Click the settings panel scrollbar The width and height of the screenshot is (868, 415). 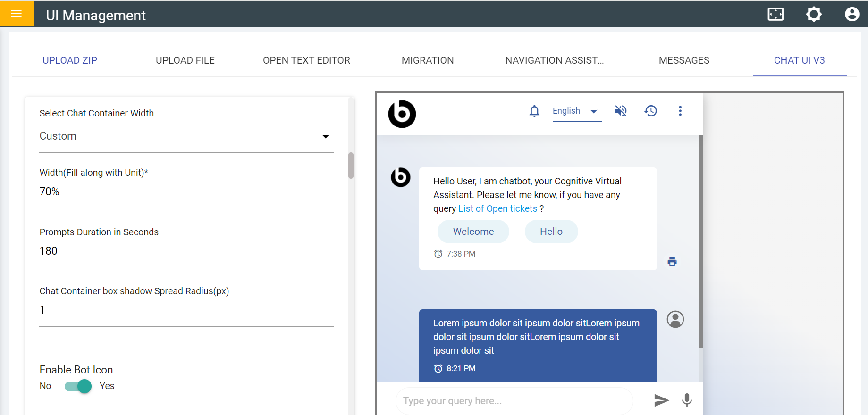tap(351, 166)
